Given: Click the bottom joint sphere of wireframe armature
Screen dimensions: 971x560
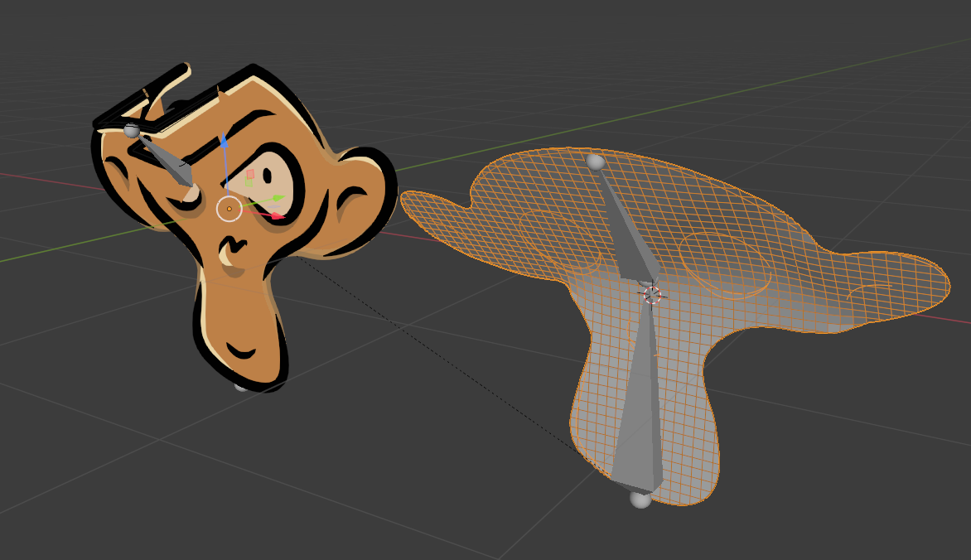Looking at the screenshot, I should pos(640,500).
